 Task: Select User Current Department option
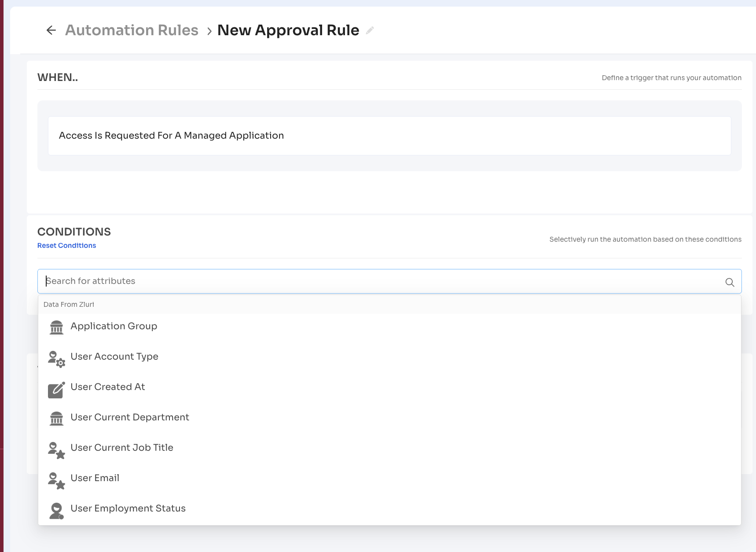coord(389,417)
